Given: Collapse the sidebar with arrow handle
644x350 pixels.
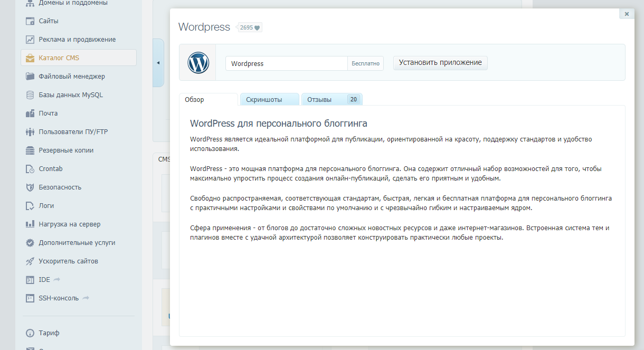Looking at the screenshot, I should tap(158, 63).
